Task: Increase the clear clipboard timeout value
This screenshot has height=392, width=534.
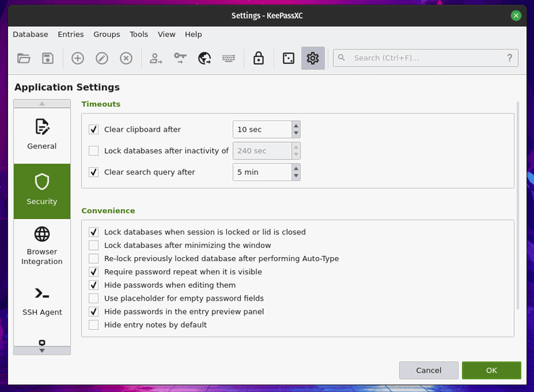Action: (x=296, y=126)
